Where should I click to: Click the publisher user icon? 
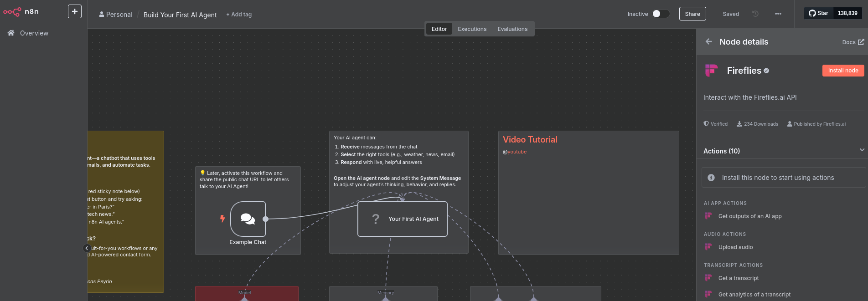point(790,124)
